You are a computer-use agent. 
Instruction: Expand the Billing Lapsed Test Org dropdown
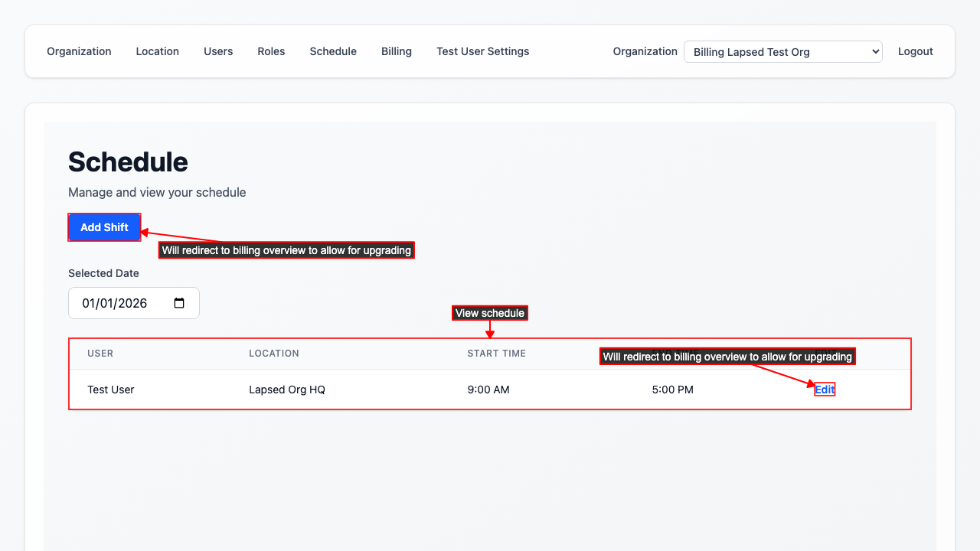(782, 52)
